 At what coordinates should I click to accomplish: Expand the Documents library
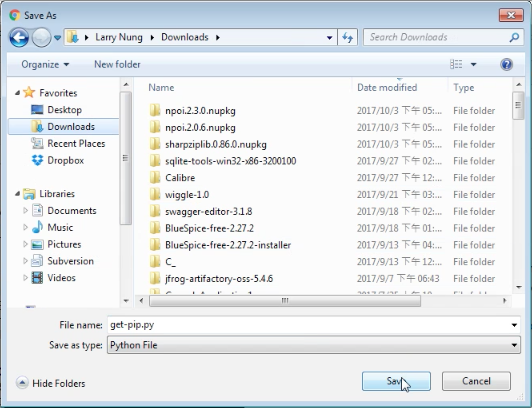click(x=25, y=211)
